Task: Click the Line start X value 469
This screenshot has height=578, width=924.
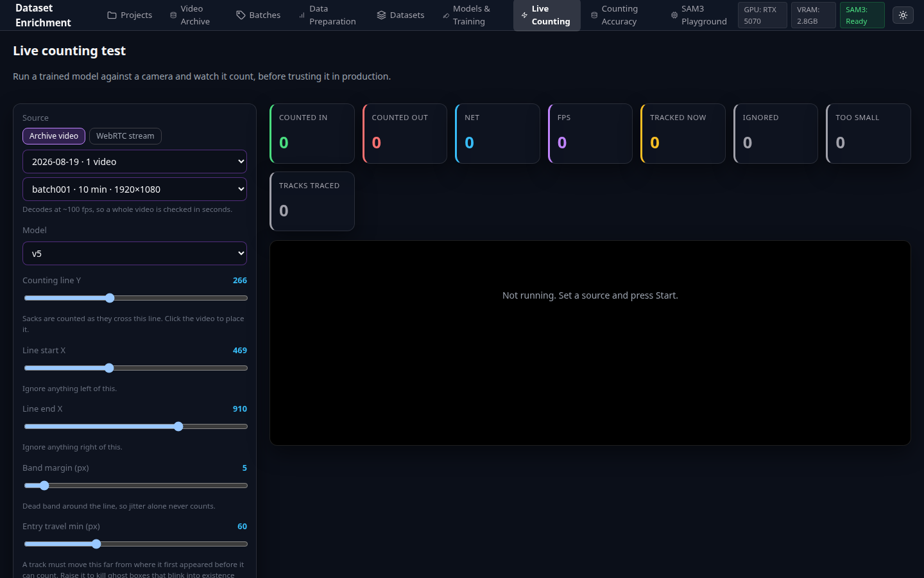Action: [240, 351]
